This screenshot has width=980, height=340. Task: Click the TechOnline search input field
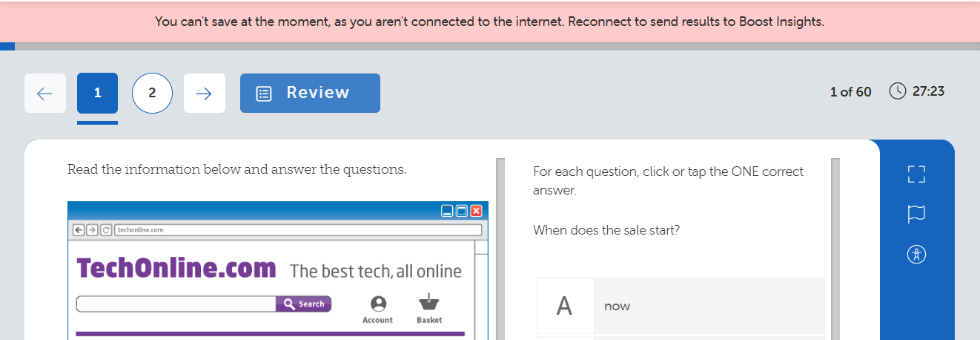176,304
